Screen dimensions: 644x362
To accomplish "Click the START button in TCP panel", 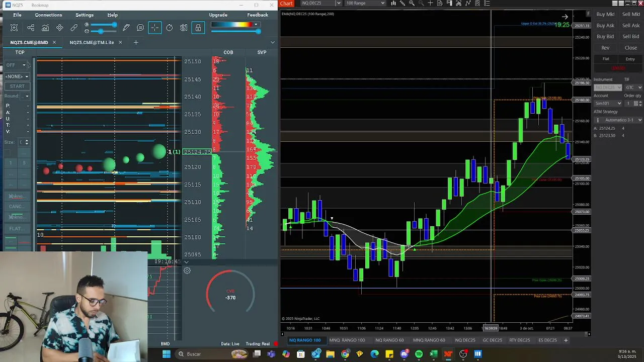I will point(17,86).
